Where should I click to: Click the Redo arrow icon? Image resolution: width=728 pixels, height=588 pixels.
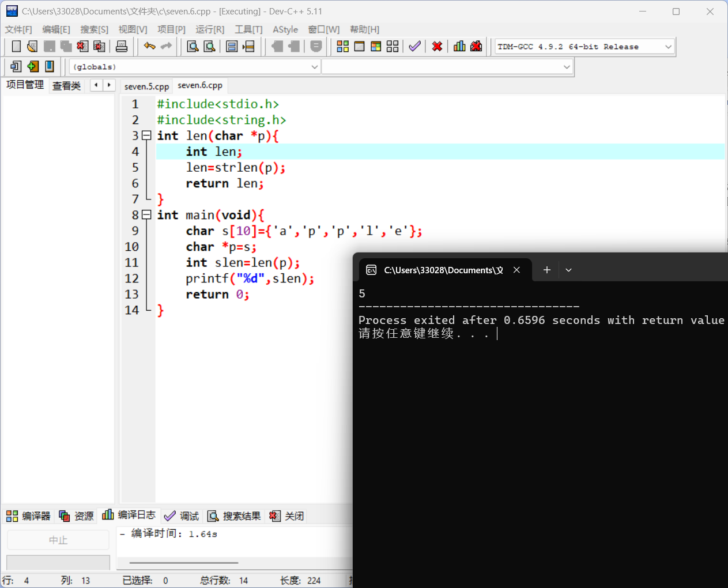(166, 46)
